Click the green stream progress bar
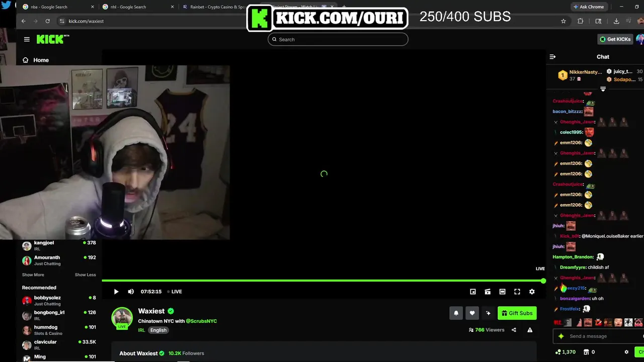The width and height of the screenshot is (644, 362). pos(323,281)
